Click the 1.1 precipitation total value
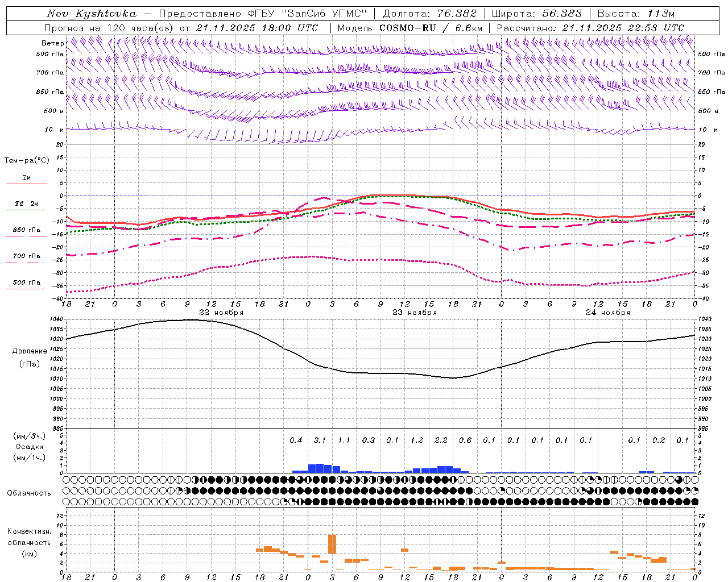This screenshot has width=728, height=582. pos(344,440)
